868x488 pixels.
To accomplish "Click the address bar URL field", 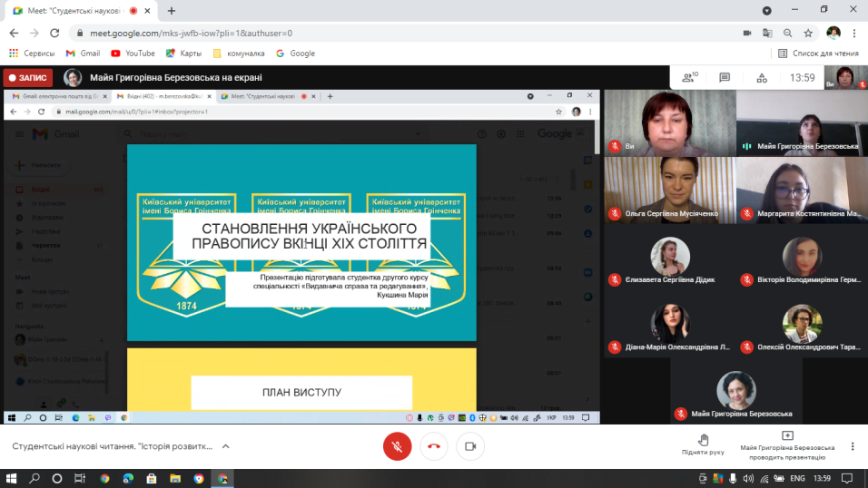I will (x=363, y=33).
